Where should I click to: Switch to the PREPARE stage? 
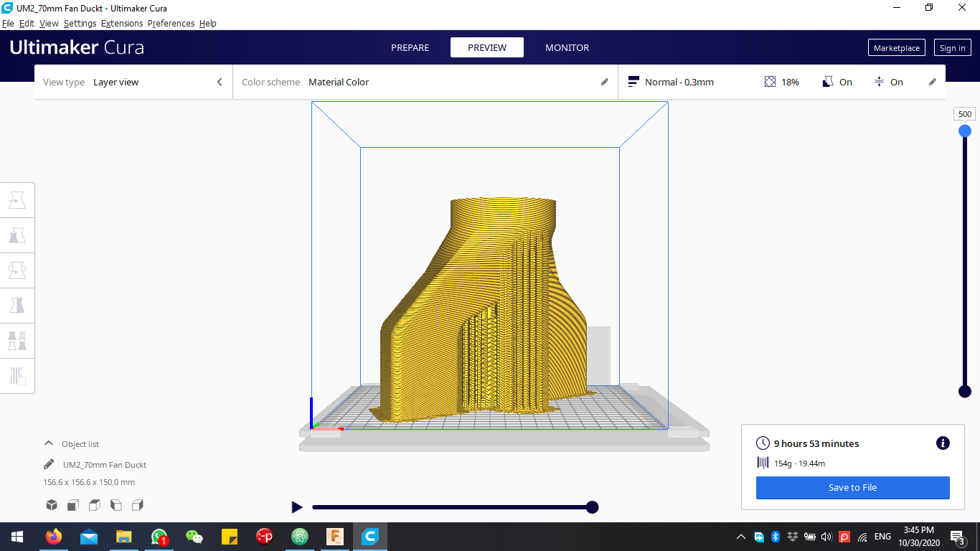pyautogui.click(x=410, y=47)
